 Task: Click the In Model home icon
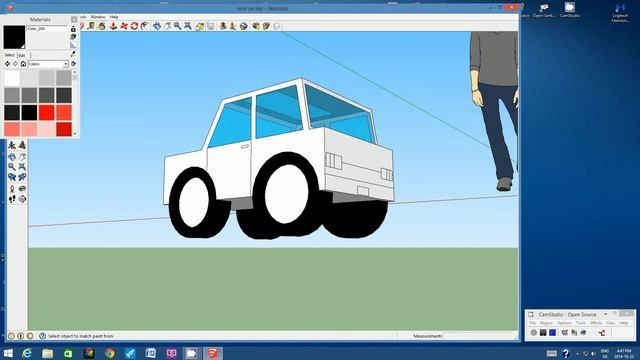(23, 64)
